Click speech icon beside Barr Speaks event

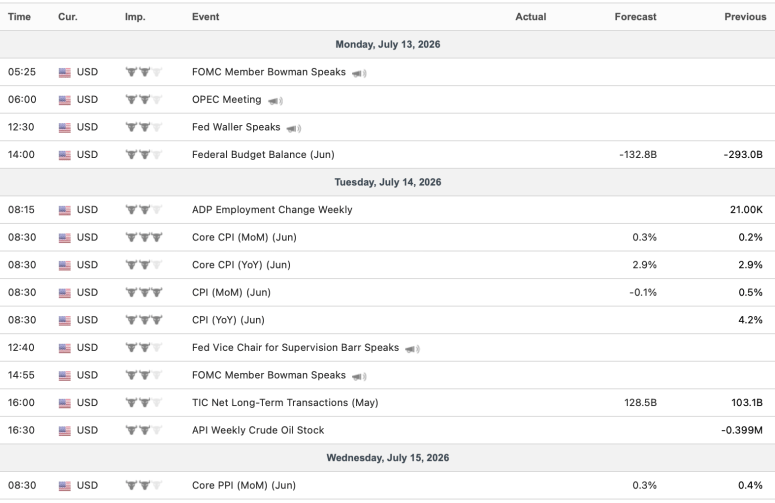[x=412, y=349]
